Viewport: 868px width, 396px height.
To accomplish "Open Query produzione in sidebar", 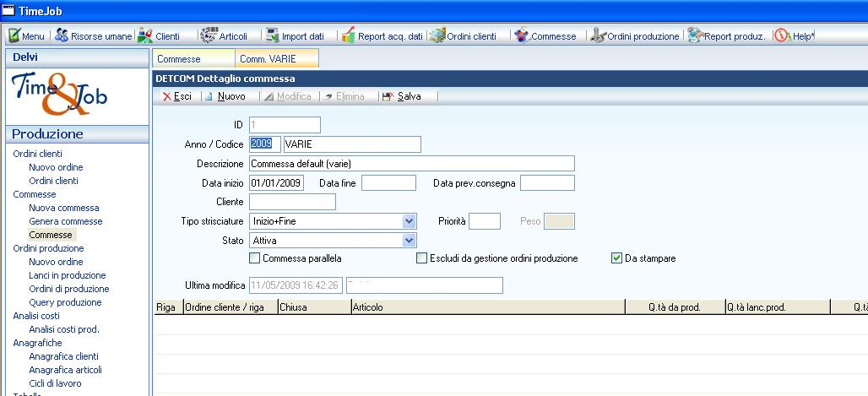I will pyautogui.click(x=65, y=302).
